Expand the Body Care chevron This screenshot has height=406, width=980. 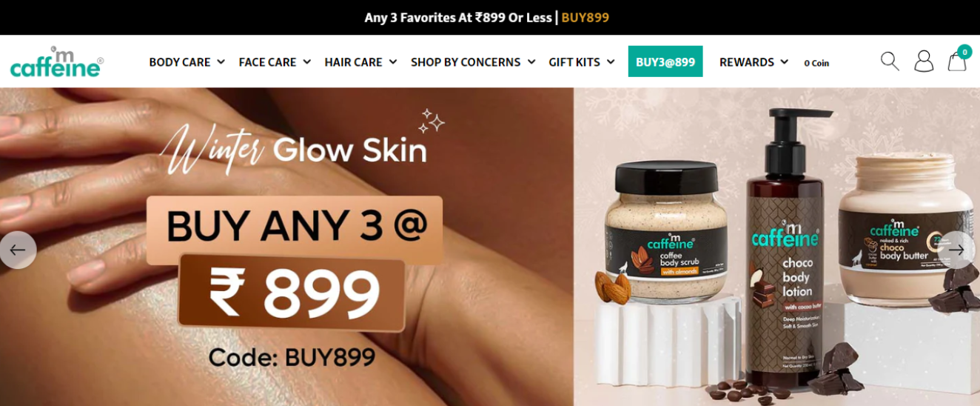tap(221, 62)
